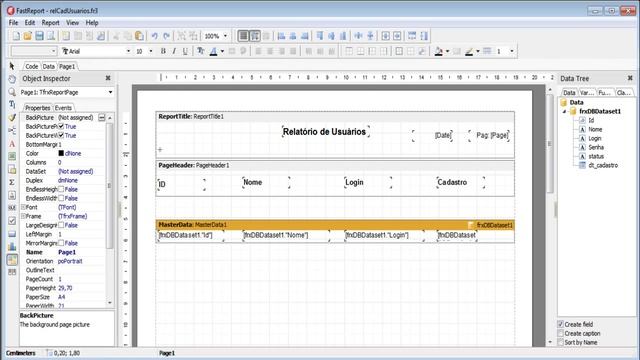Toggle the EndlessWidth checkbox
The width and height of the screenshot is (640, 360).
click(x=61, y=198)
